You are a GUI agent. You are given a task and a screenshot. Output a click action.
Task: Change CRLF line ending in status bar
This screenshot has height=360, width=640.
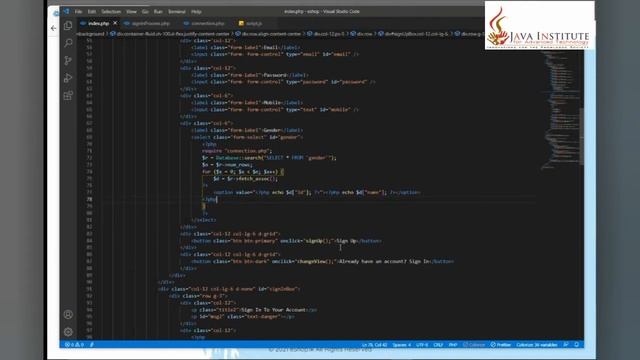pos(438,345)
